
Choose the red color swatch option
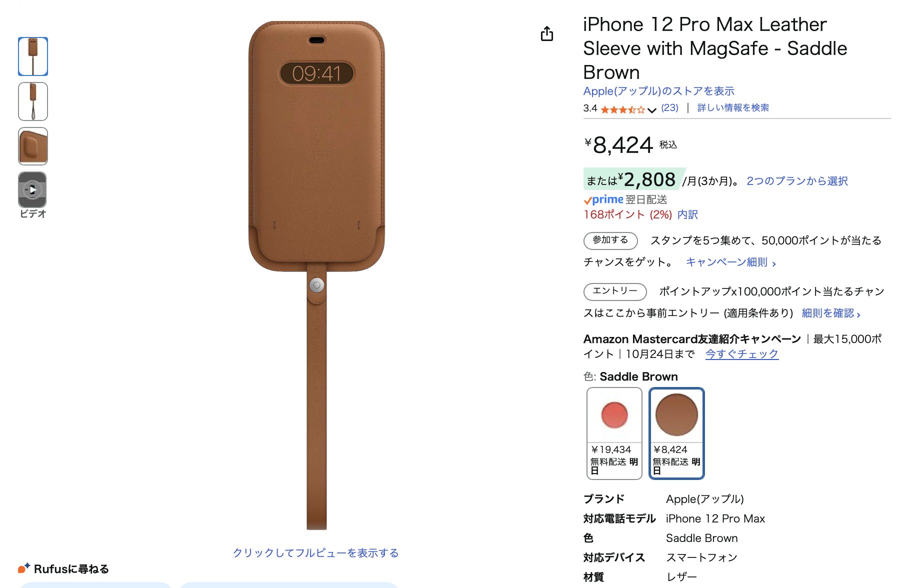coord(614,433)
